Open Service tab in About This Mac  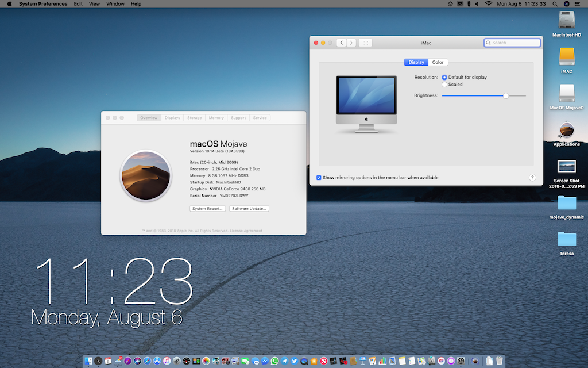click(x=260, y=118)
